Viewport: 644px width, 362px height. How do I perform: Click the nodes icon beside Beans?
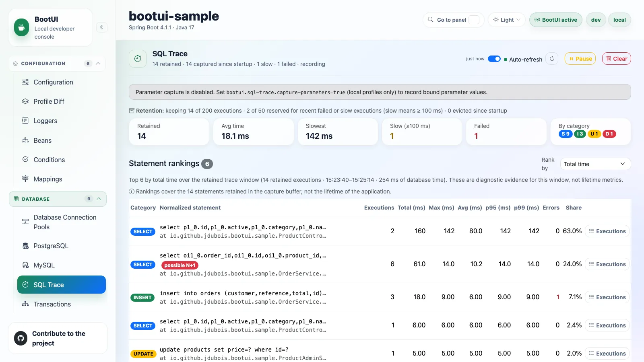click(25, 140)
